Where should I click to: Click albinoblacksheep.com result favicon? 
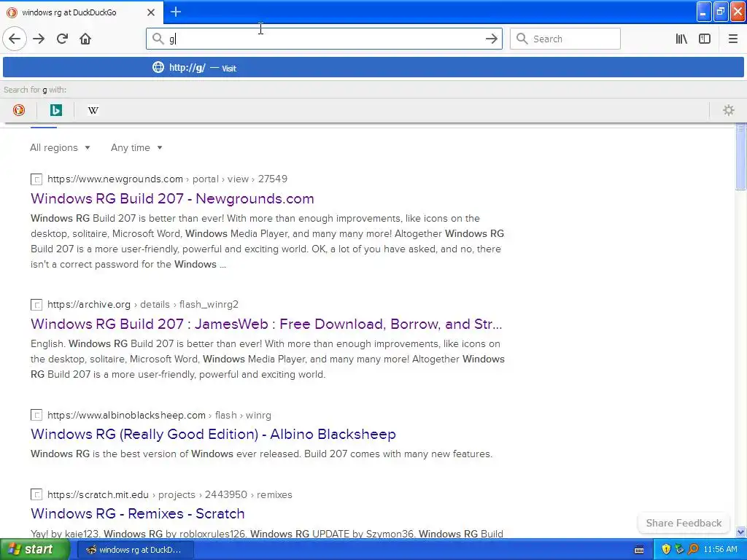point(36,415)
